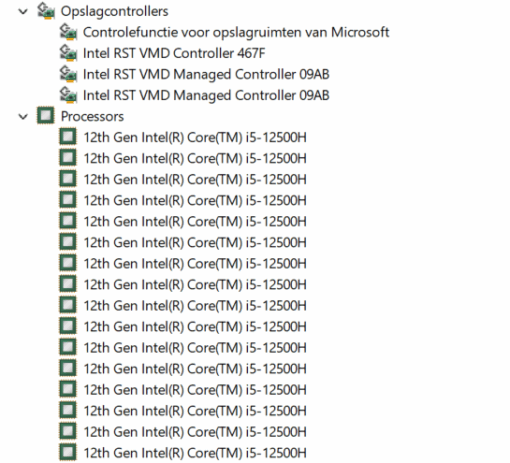Select the last 12th Gen i5-12500H entry
510x463 pixels.
coord(195,453)
